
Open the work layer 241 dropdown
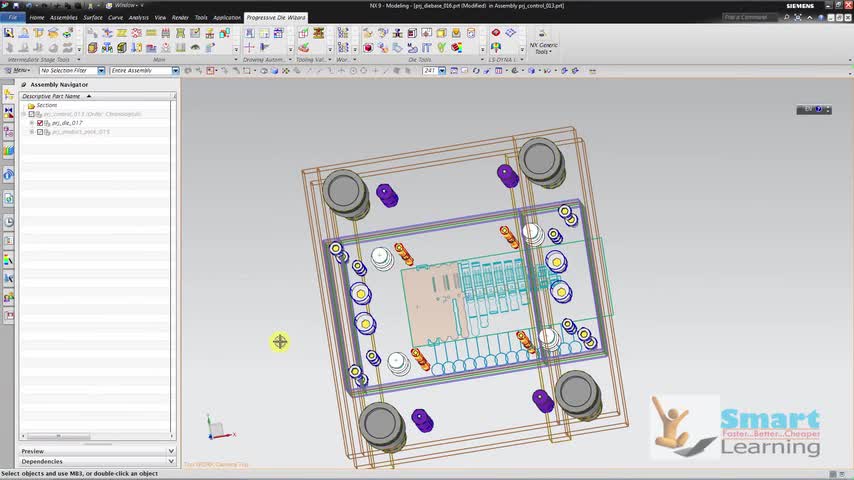442,71
